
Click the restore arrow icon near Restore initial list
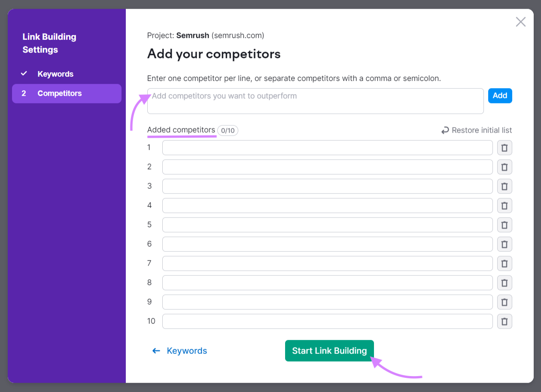tap(444, 130)
